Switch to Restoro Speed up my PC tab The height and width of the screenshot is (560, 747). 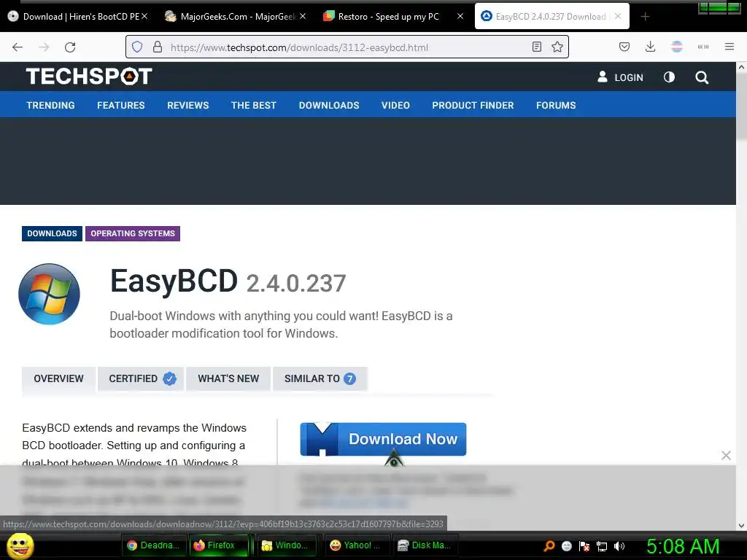388,16
